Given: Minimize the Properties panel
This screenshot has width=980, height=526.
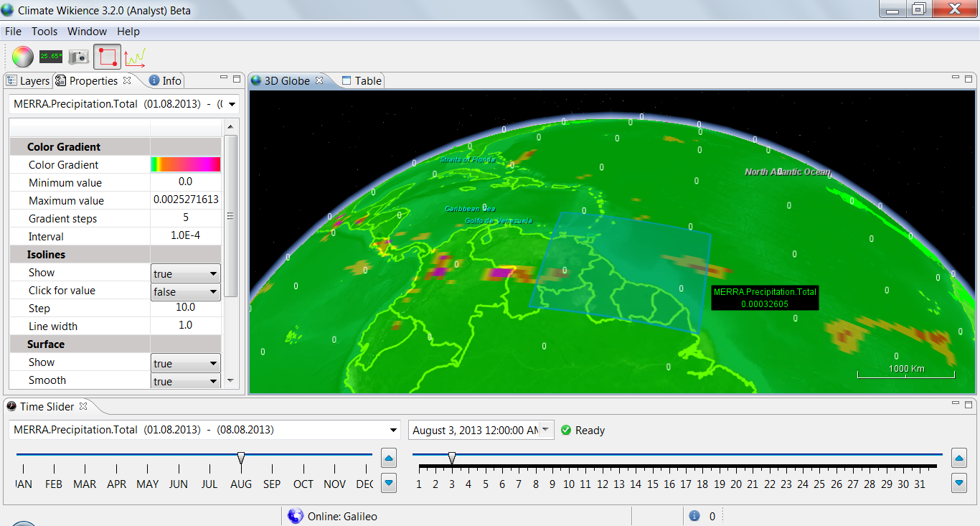Looking at the screenshot, I should (224, 78).
